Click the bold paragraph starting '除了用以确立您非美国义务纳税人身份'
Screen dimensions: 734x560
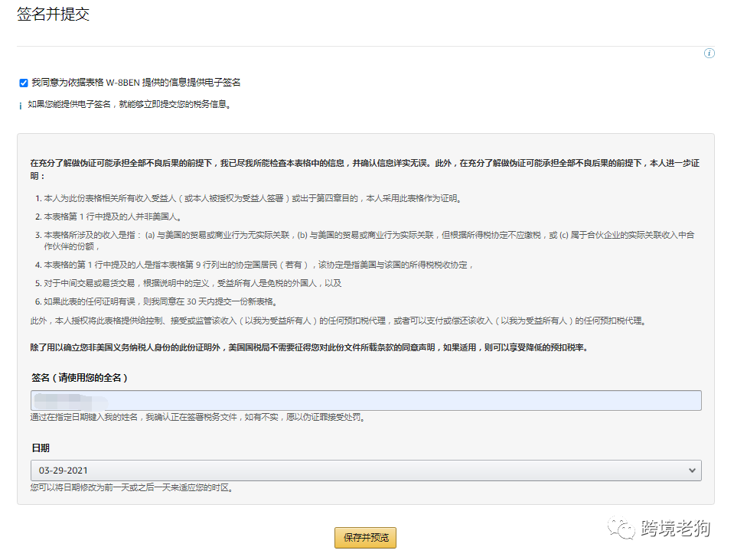310,347
